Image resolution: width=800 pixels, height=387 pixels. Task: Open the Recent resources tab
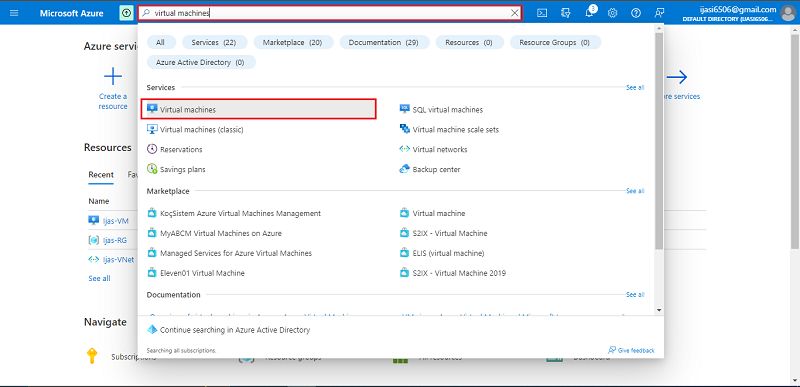[101, 174]
